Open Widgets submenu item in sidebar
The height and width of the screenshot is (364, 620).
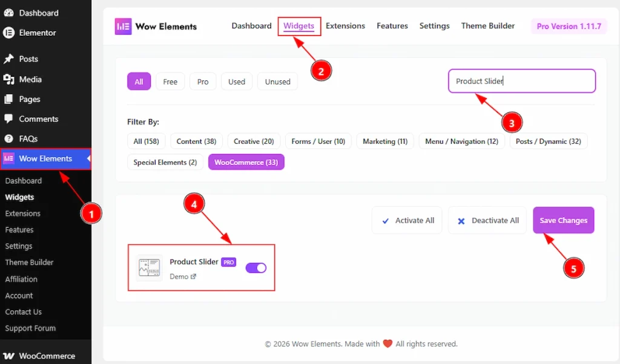[19, 197]
